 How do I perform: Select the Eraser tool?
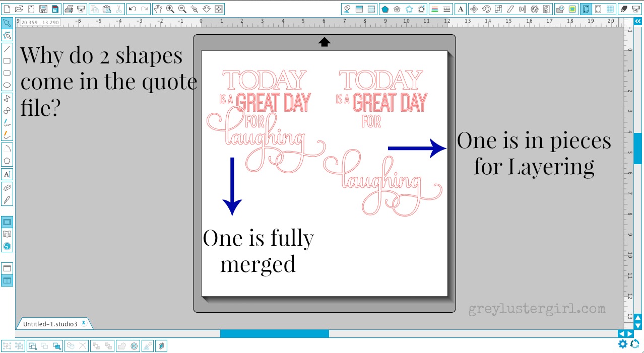(7, 187)
